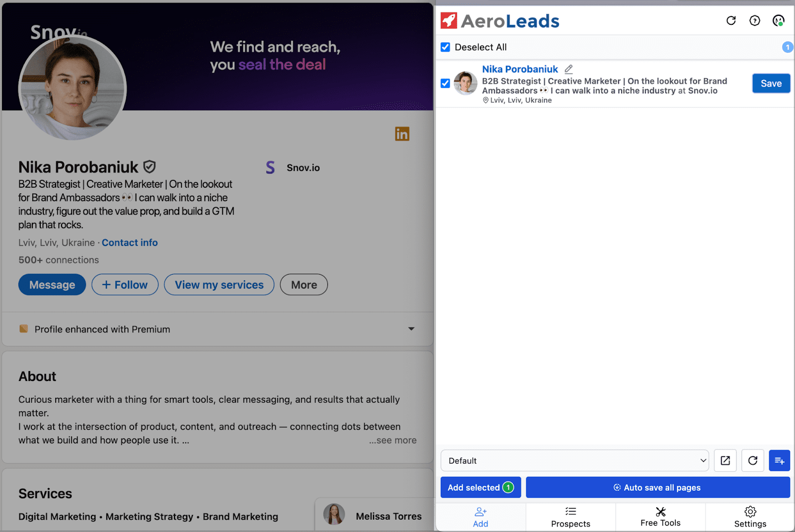Click the pencil edit icon next to Nika Porobaniuk
Viewport: 795px width, 532px height.
[x=568, y=69]
